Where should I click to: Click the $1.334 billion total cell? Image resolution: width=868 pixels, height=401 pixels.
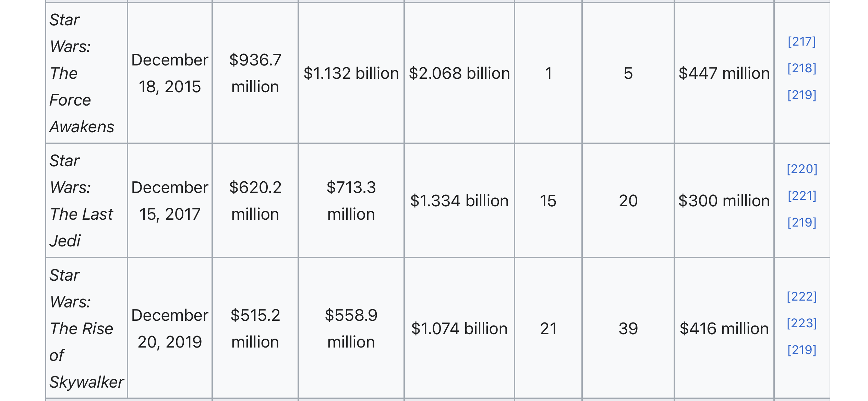point(459,201)
